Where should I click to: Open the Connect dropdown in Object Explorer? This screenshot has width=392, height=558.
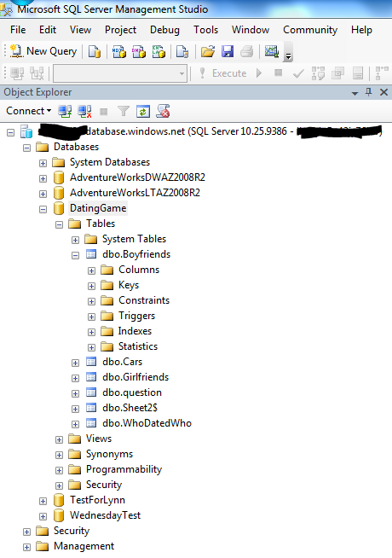click(x=28, y=111)
